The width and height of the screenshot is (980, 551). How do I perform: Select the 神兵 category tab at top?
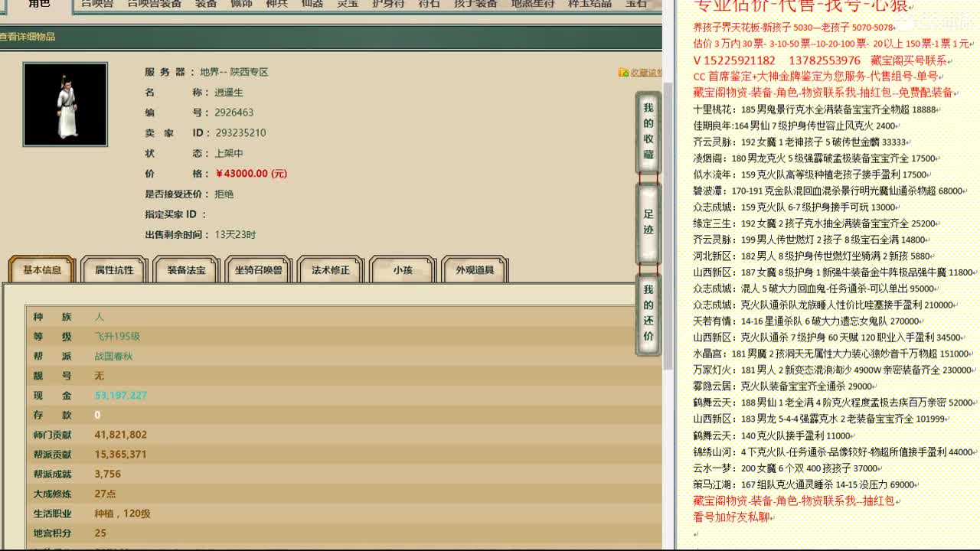(276, 4)
